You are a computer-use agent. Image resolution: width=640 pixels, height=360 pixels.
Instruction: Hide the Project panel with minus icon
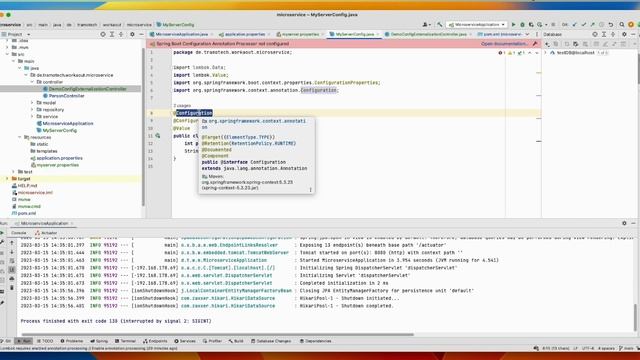pos(141,34)
